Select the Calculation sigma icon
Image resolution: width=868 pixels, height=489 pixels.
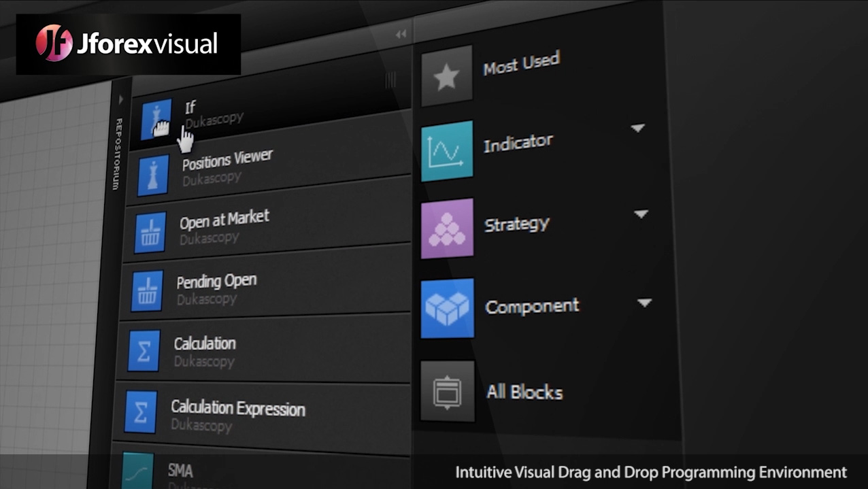pyautogui.click(x=144, y=351)
